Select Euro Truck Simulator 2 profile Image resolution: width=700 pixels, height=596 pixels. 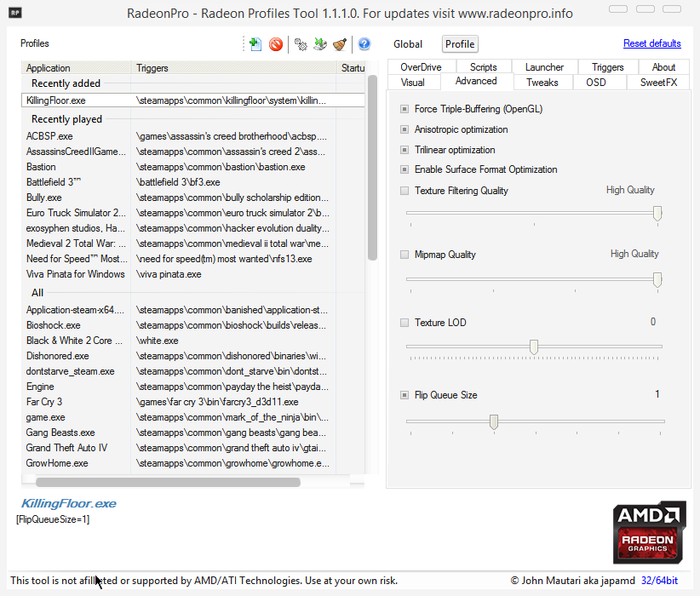pos(192,213)
